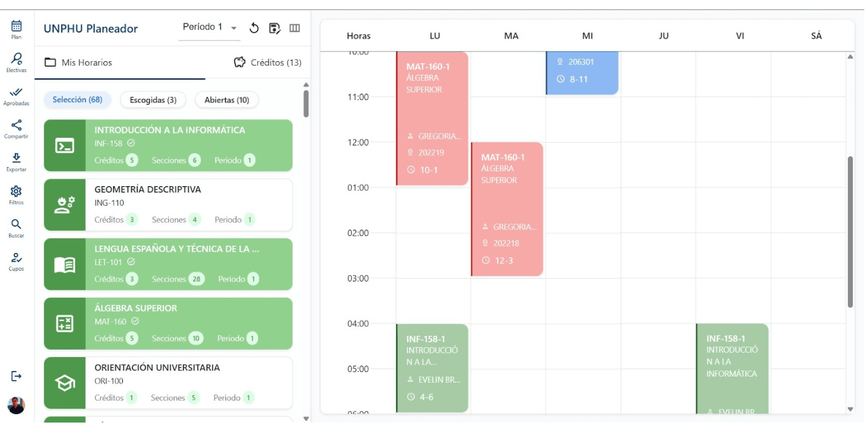The image size is (868, 425).
Task: Click the terminal icon of INF-158 card
Action: pos(65,146)
